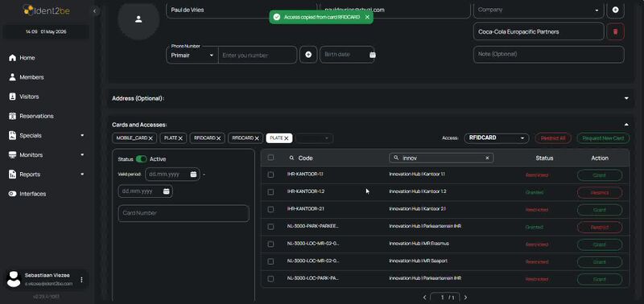Open the empty card type dropdown after chips
The width and height of the screenshot is (644, 304).
coord(315,138)
